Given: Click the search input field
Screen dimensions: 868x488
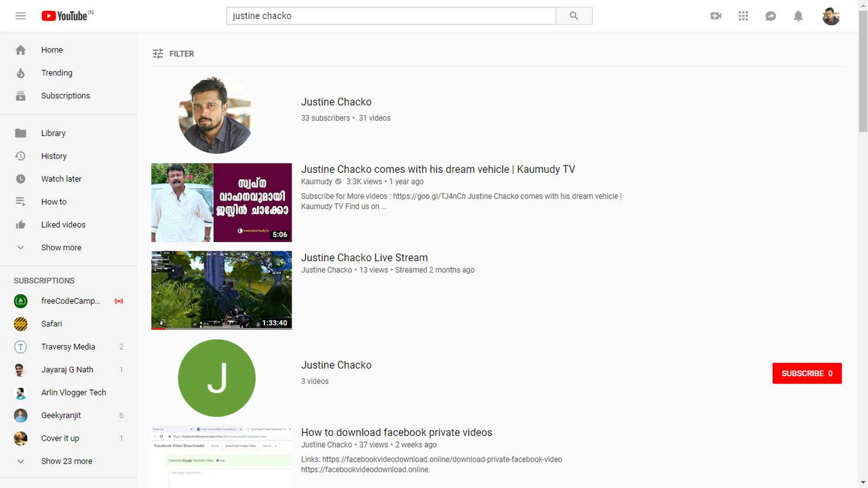Looking at the screenshot, I should coord(391,16).
